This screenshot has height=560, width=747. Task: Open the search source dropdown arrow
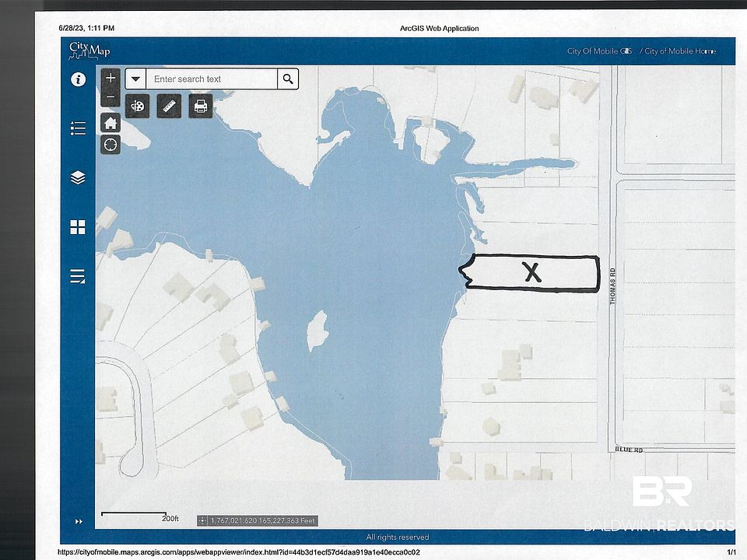click(135, 79)
